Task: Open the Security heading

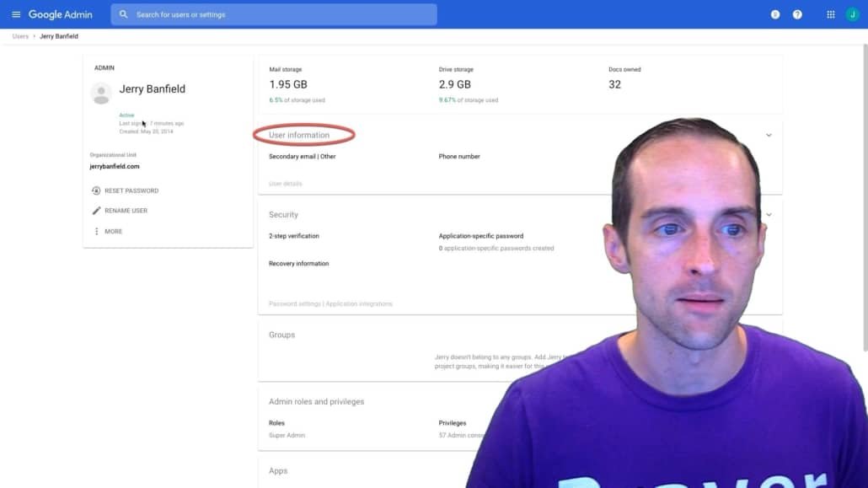Action: coord(283,214)
